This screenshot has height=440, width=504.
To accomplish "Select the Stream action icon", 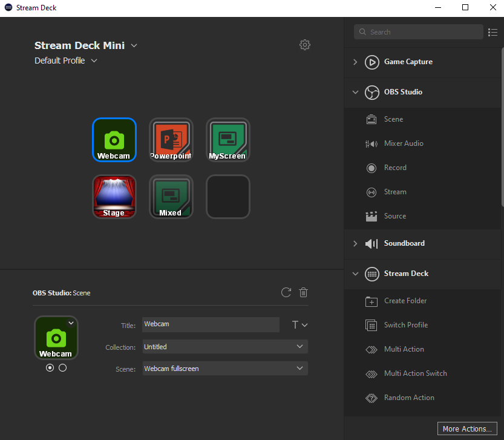I will click(371, 192).
